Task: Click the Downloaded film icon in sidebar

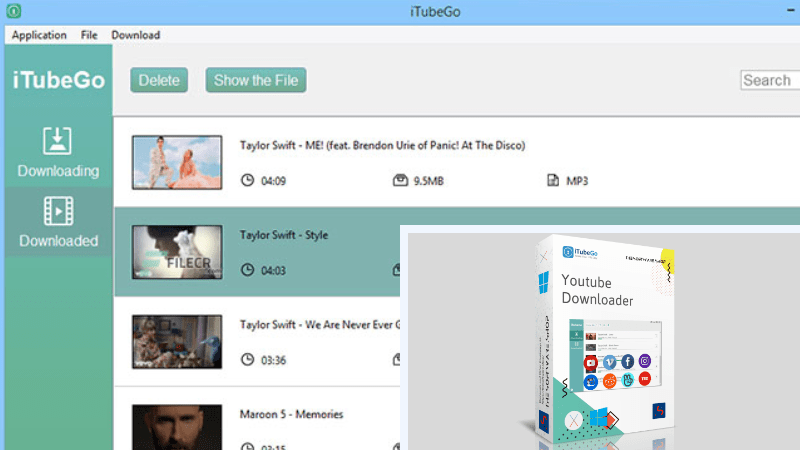Action: point(58,211)
